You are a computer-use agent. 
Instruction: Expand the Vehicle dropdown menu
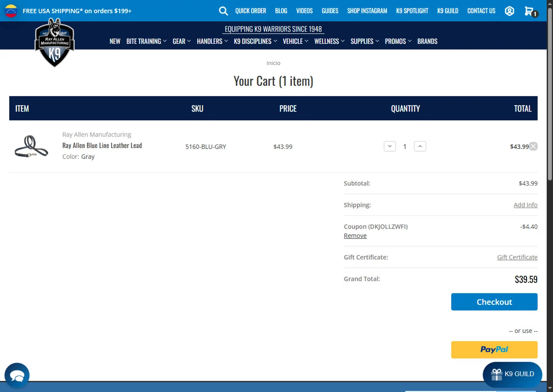(x=296, y=41)
